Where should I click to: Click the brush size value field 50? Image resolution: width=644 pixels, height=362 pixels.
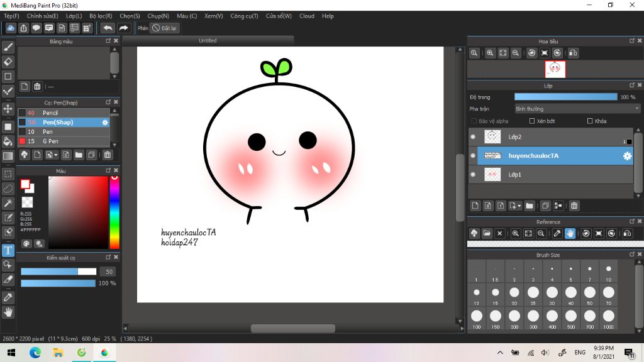point(109,271)
